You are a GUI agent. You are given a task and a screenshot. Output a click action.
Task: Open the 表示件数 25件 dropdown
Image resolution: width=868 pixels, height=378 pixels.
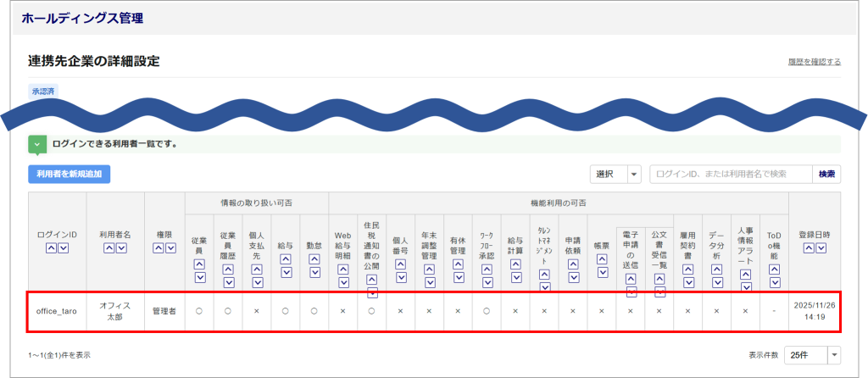pos(812,353)
